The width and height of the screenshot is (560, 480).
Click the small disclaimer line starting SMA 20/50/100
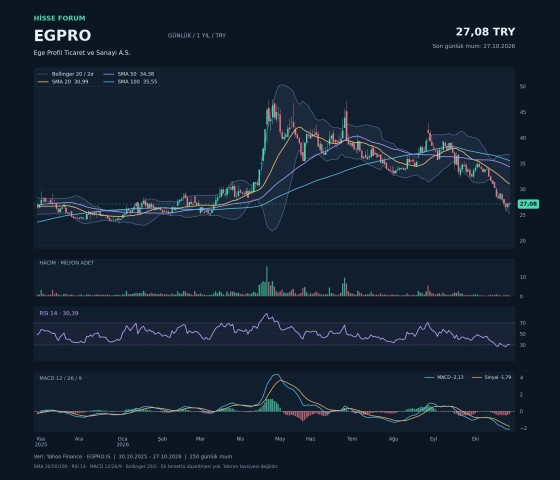tap(156, 466)
